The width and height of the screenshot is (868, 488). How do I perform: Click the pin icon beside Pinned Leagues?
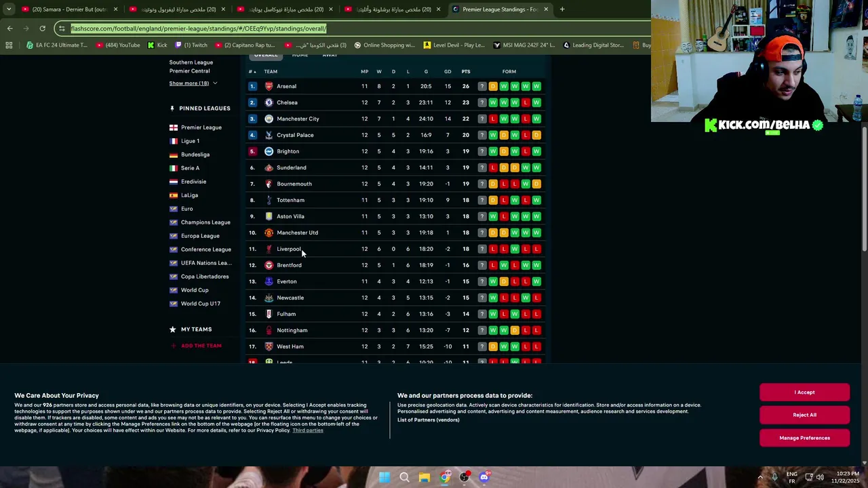172,108
